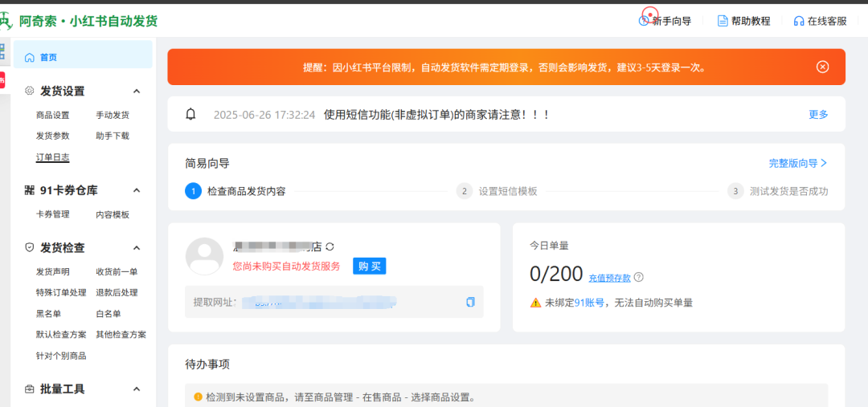Select step 3 测试发货是否成功

click(x=778, y=191)
